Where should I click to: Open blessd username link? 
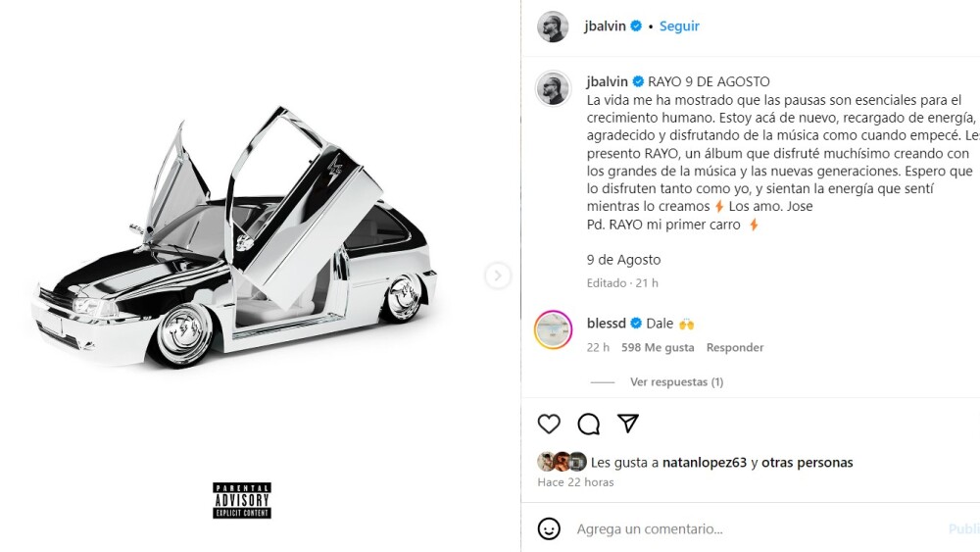[607, 324]
